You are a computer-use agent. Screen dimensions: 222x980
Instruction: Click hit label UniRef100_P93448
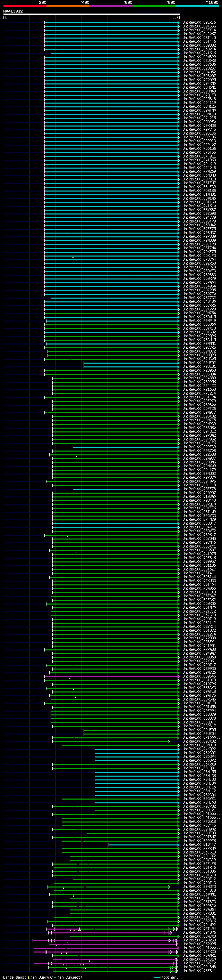199,501
